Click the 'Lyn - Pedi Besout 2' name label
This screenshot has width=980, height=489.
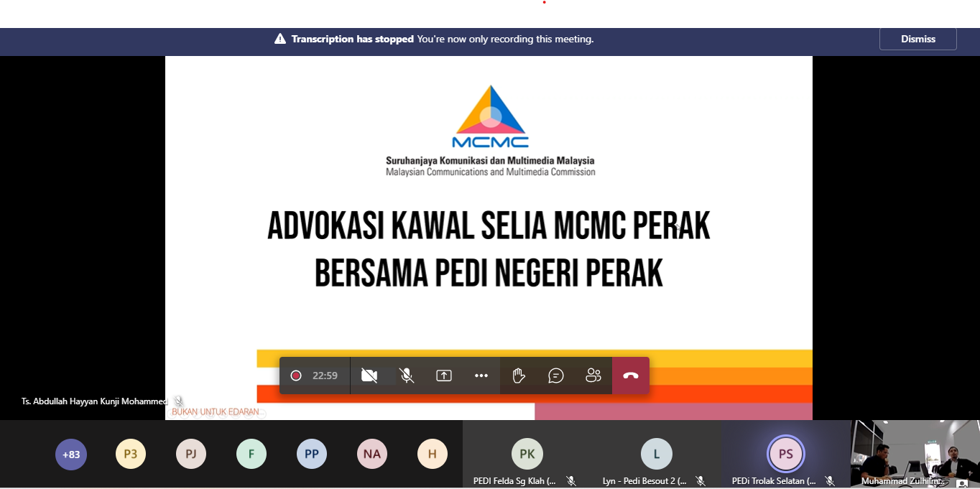click(x=644, y=481)
